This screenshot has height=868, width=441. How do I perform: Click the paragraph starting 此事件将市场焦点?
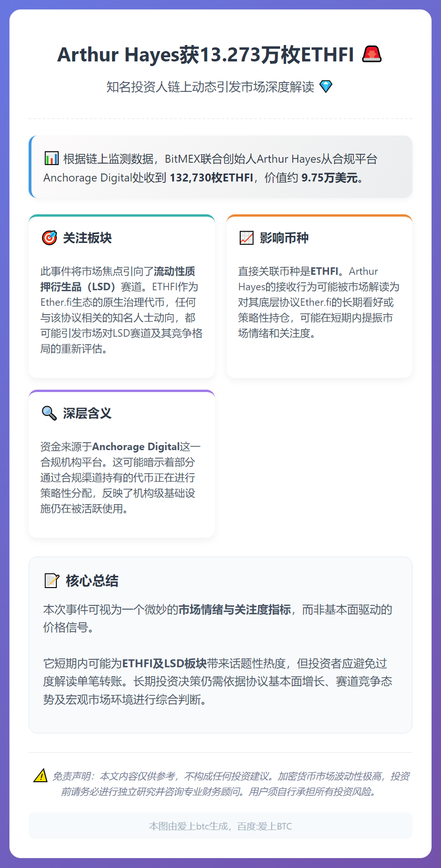[122, 310]
